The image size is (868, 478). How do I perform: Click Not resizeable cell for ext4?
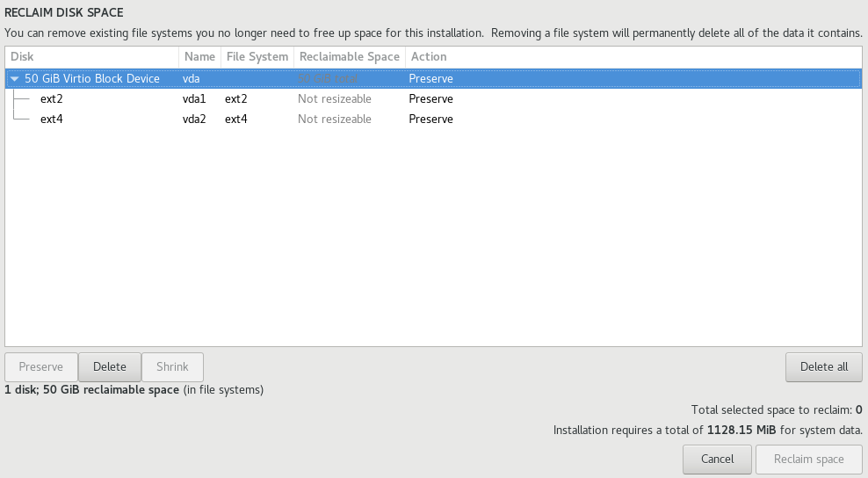[x=334, y=119]
